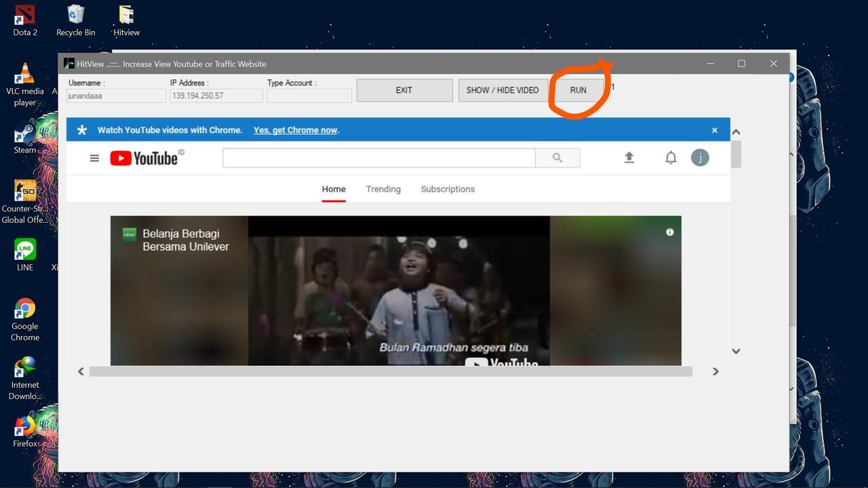This screenshot has height=488, width=868.
Task: Click the horizontal scroll left arrow
Action: point(81,371)
